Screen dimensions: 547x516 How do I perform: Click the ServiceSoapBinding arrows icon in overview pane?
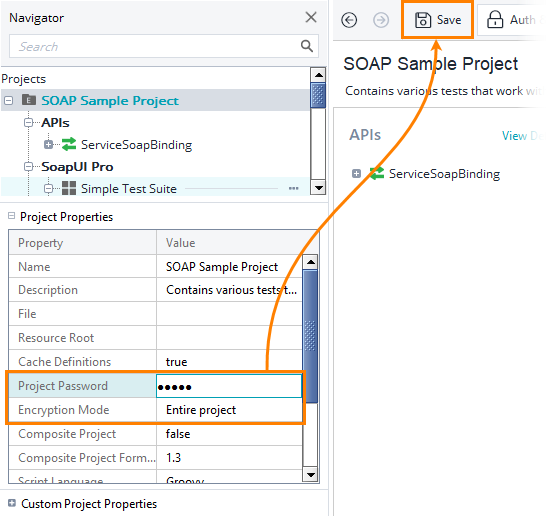[377, 173]
